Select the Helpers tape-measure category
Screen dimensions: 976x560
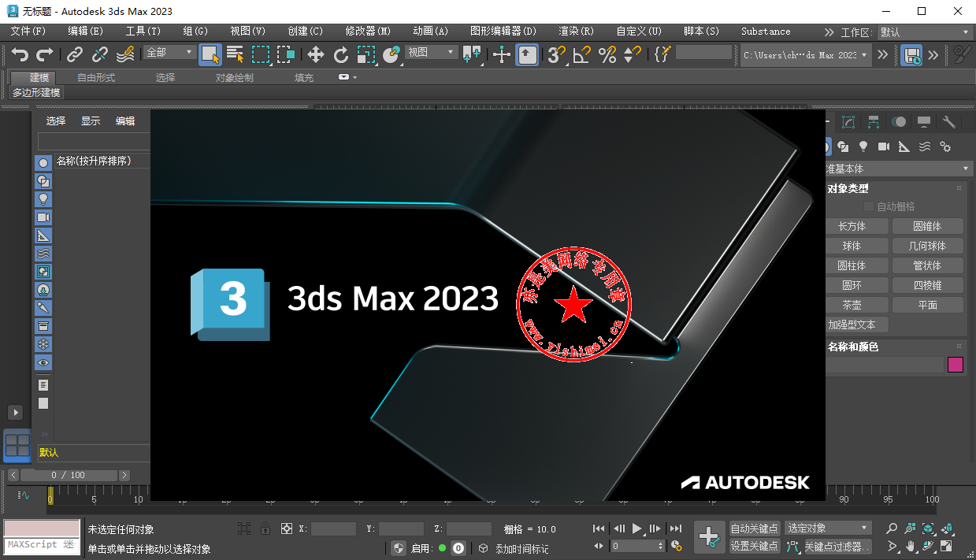click(x=904, y=146)
